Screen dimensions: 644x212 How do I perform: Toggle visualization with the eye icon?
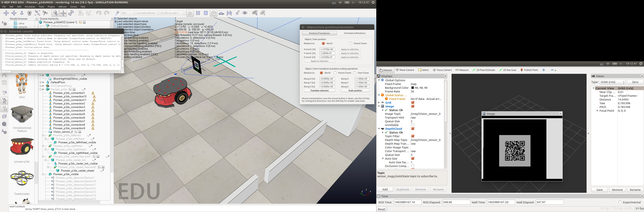pyautogui.click(x=245, y=13)
